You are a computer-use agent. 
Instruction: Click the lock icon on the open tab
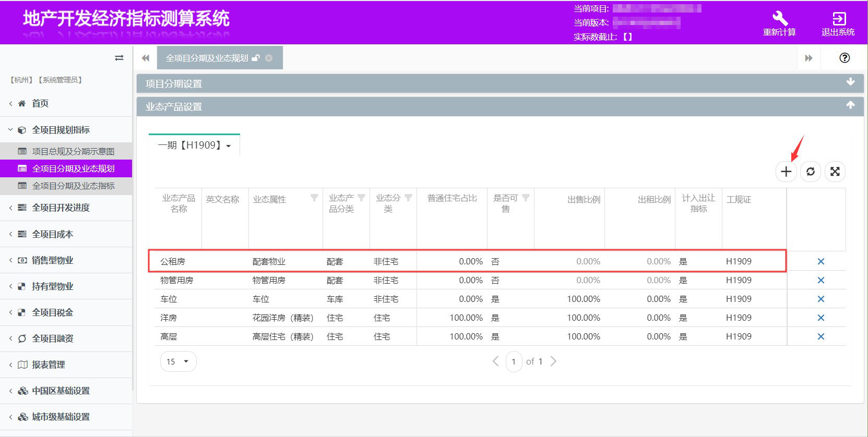[256, 58]
